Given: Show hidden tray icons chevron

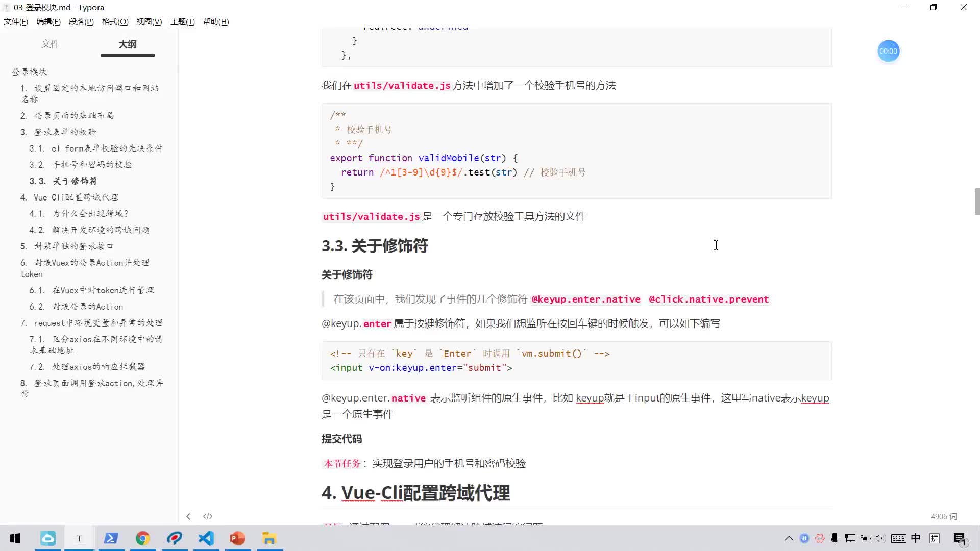Looking at the screenshot, I should [789, 538].
